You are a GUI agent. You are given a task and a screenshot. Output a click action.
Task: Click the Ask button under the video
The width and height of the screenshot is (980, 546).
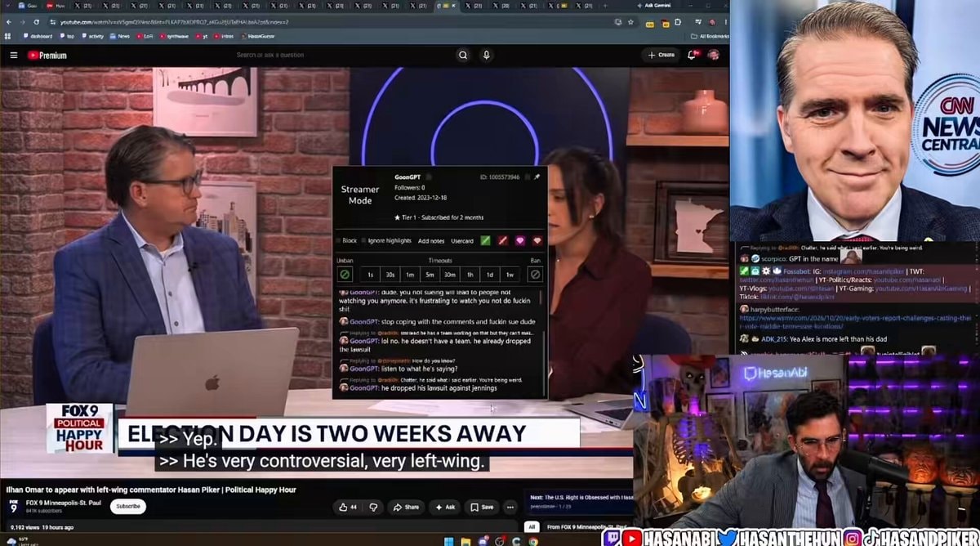tap(445, 507)
